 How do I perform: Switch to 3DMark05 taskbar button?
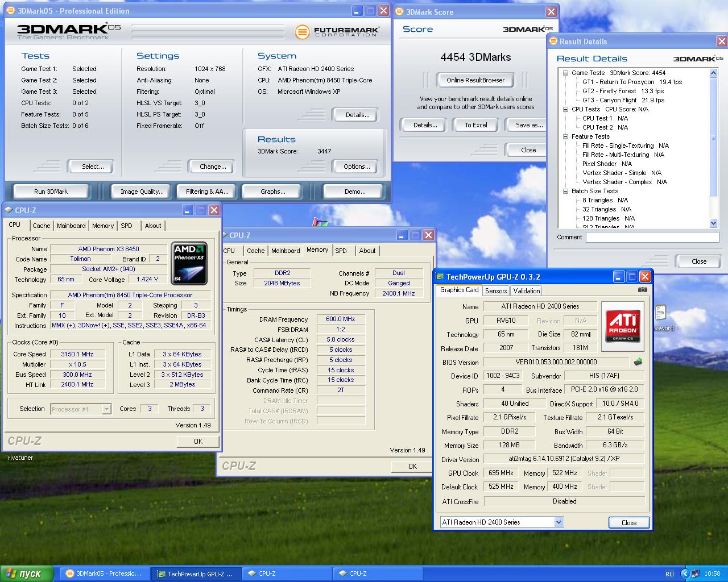105,574
